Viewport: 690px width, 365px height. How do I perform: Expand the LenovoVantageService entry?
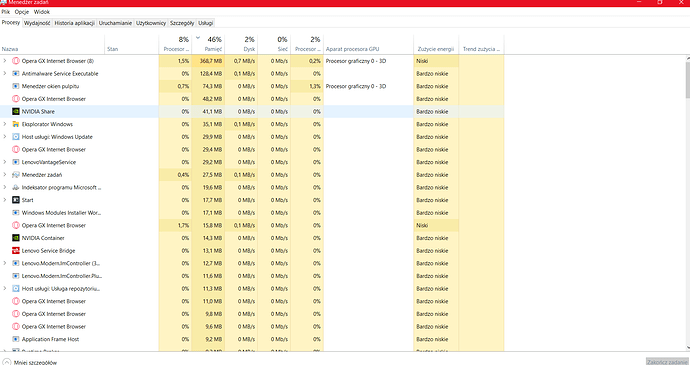point(5,162)
